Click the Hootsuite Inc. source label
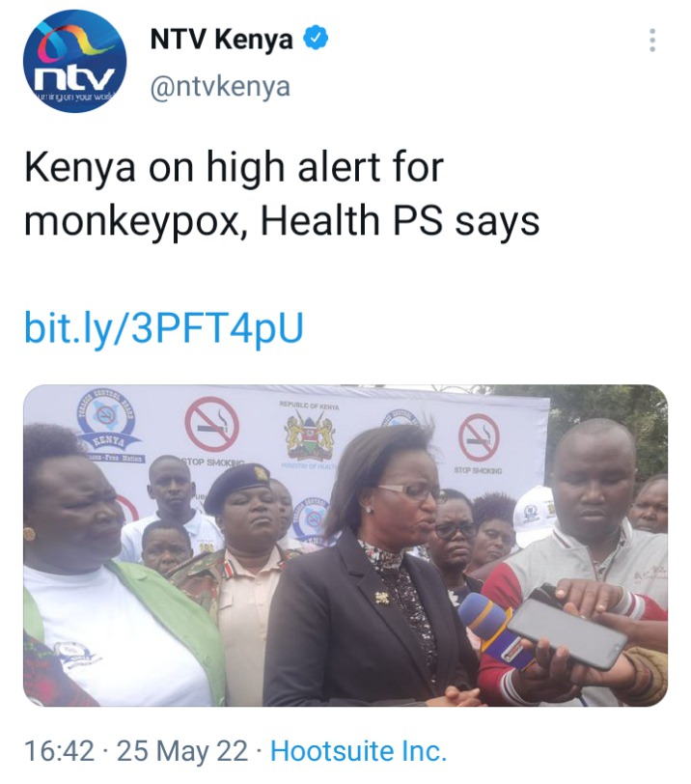The height and width of the screenshot is (784, 691). [358, 751]
